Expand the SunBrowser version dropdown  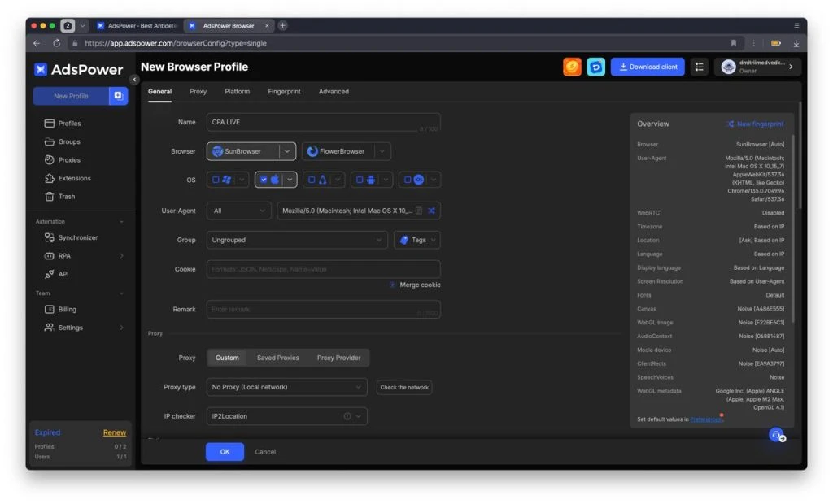287,151
